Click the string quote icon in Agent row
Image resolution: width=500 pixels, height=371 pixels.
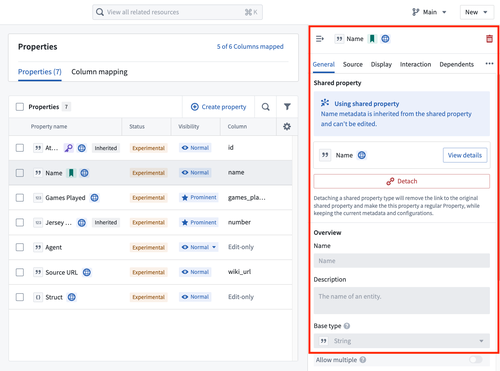[x=38, y=247]
